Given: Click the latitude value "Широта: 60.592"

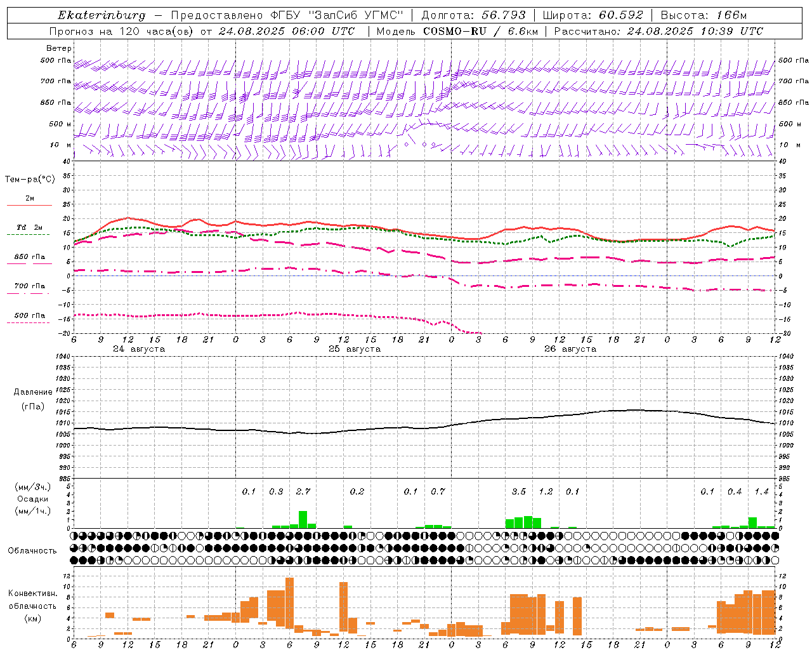Looking at the screenshot, I should pyautogui.click(x=593, y=15).
